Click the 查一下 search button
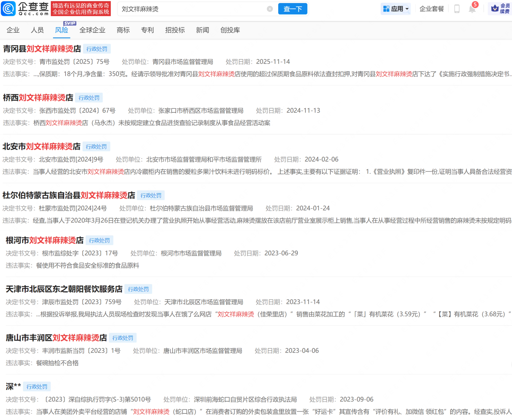The image size is (512, 420). [x=292, y=9]
